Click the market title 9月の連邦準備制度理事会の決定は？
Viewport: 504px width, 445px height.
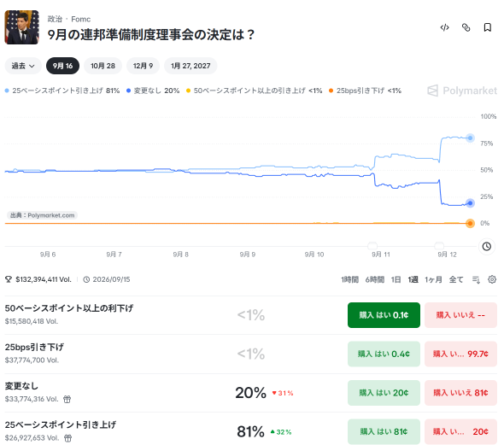(x=151, y=35)
